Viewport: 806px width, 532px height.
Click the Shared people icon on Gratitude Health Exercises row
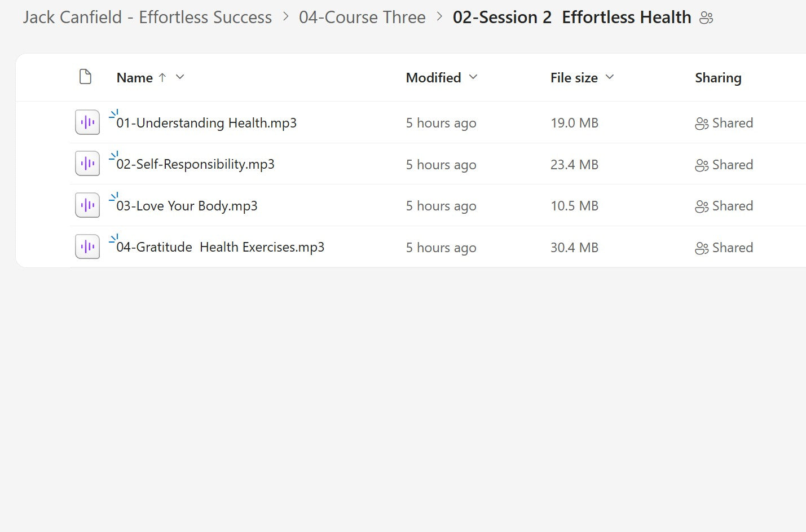701,247
